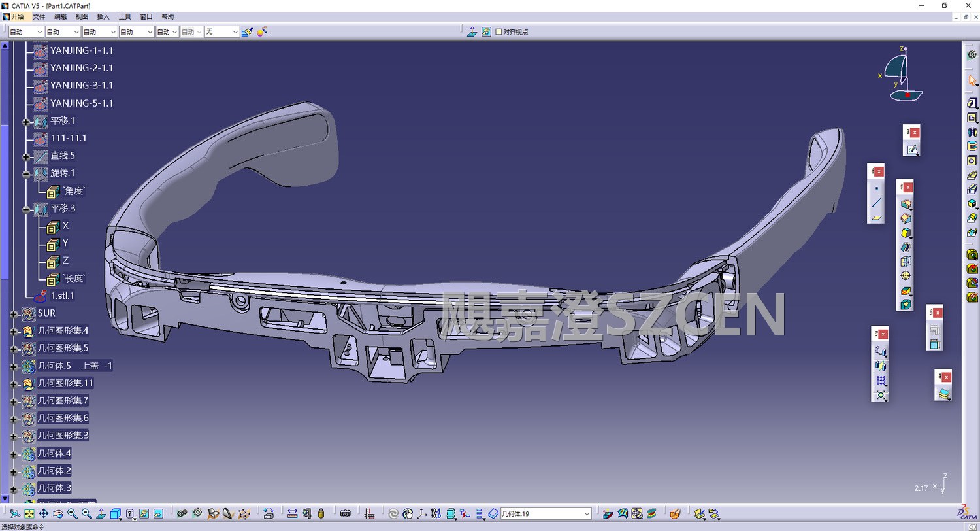Toggle the Hide/Show icon in bottom toolbar
Image resolution: width=980 pixels, height=531 pixels.
pyautogui.click(x=144, y=514)
